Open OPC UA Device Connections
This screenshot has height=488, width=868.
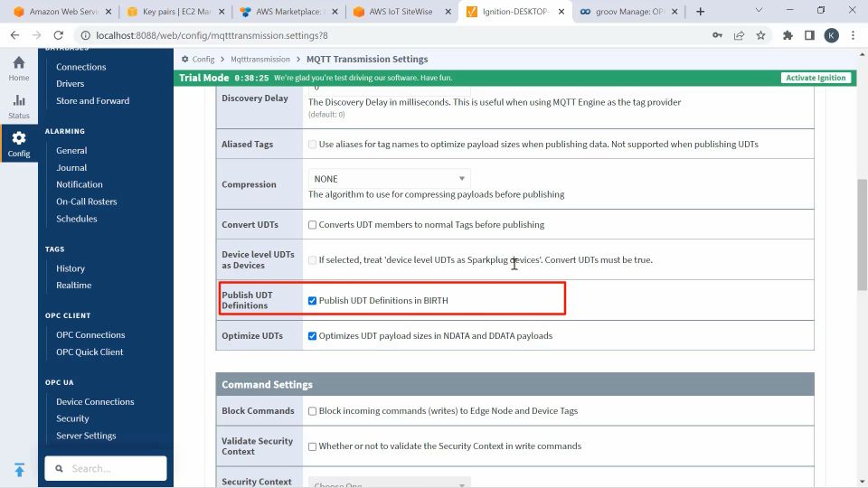point(95,401)
